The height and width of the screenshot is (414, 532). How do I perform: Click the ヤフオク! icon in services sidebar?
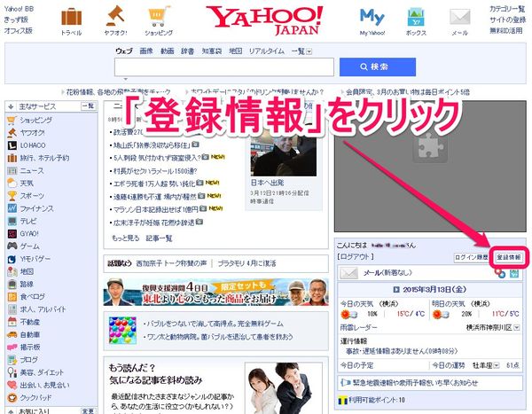12,133
